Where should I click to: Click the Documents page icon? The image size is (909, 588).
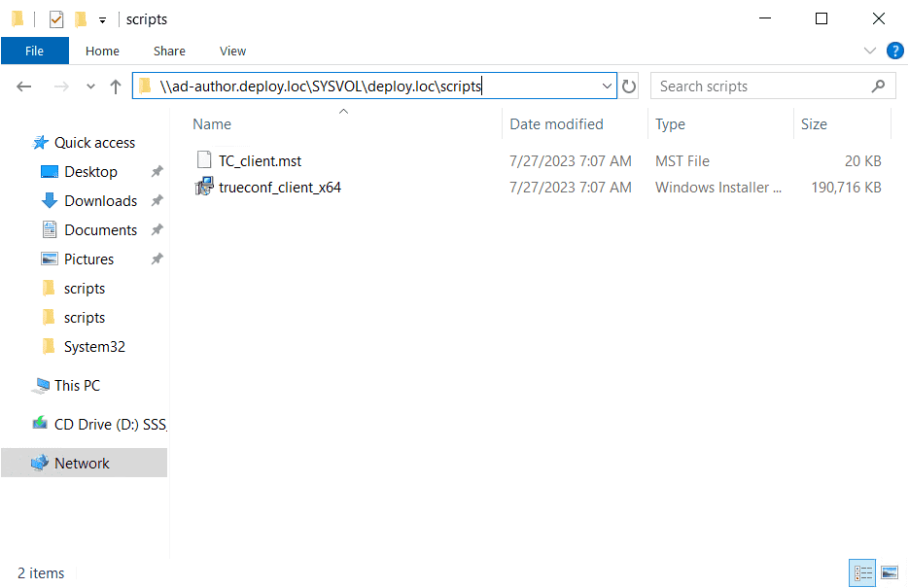50,229
